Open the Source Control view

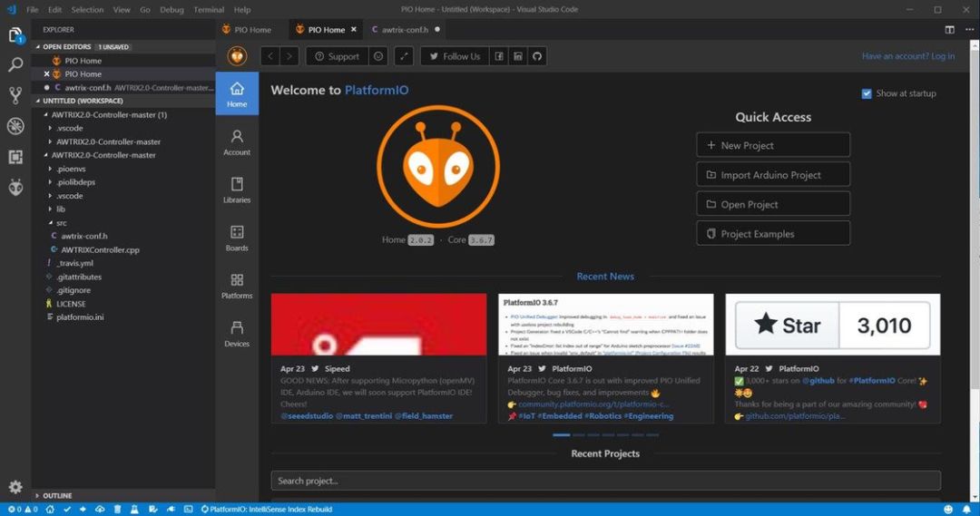click(x=15, y=95)
